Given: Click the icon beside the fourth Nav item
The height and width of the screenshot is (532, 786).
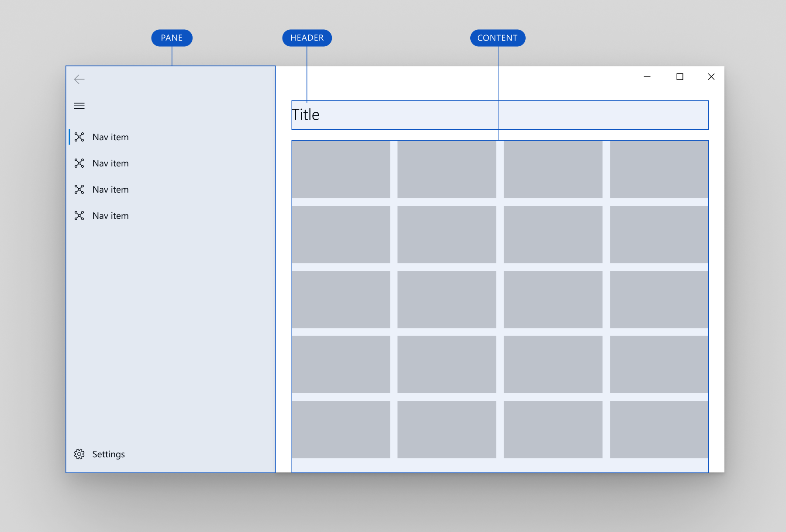Looking at the screenshot, I should tap(79, 215).
